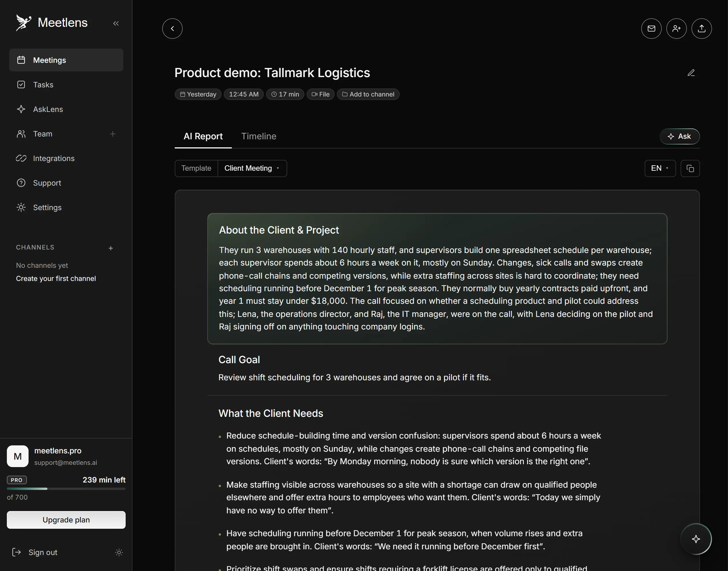Click the Add to channel chip

[x=368, y=94]
